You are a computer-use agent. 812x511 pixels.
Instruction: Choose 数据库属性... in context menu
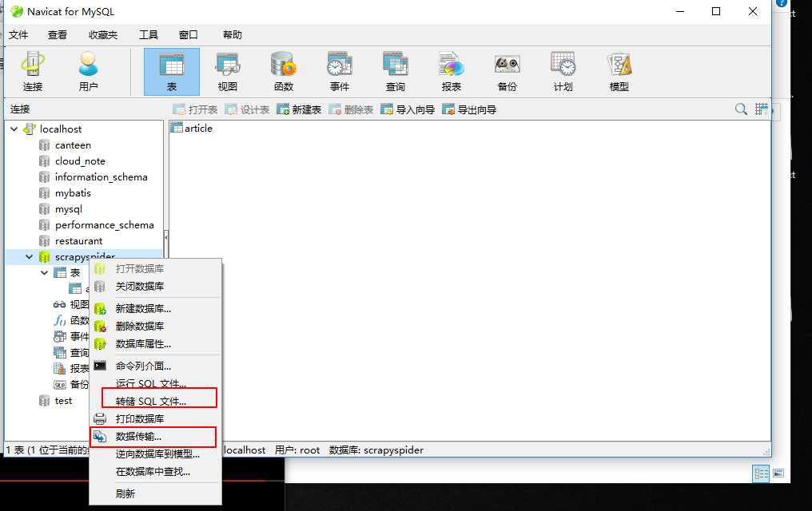click(x=155, y=344)
